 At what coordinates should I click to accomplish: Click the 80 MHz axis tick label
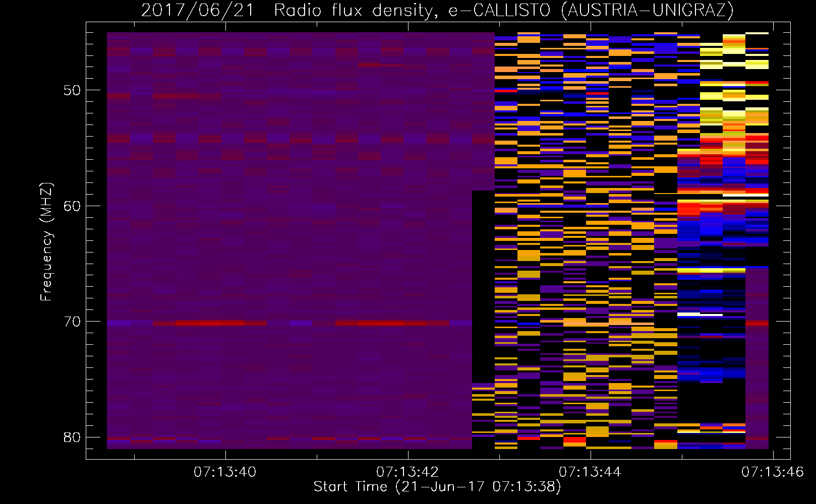pyautogui.click(x=72, y=437)
